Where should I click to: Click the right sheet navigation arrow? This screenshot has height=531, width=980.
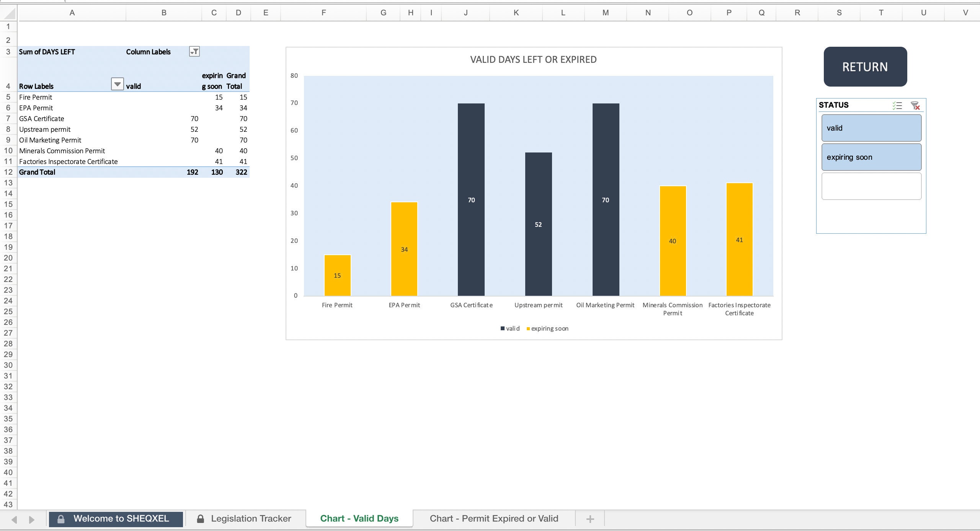31,518
